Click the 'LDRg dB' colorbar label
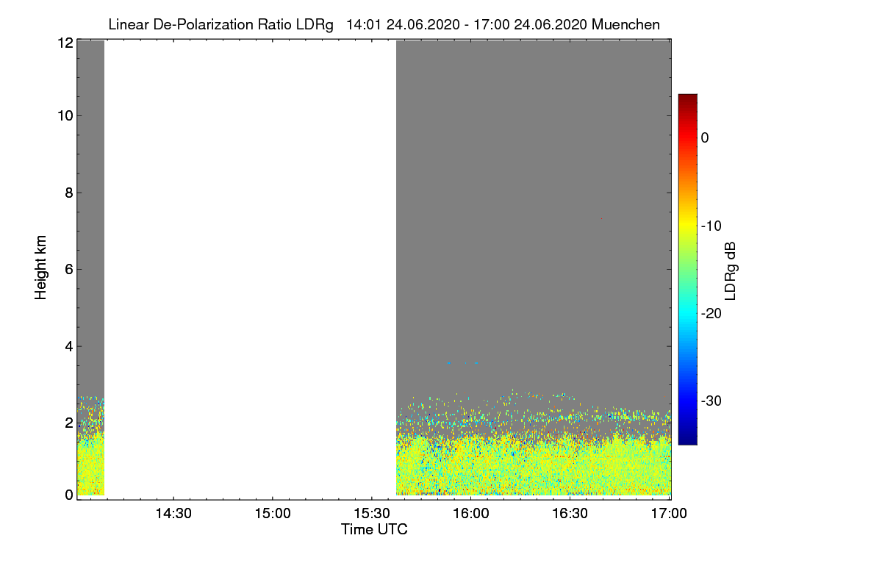The width and height of the screenshot is (882, 588). coord(731,270)
